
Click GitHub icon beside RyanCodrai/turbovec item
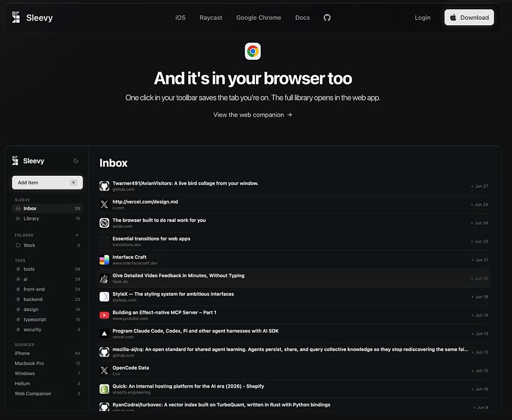104,406
